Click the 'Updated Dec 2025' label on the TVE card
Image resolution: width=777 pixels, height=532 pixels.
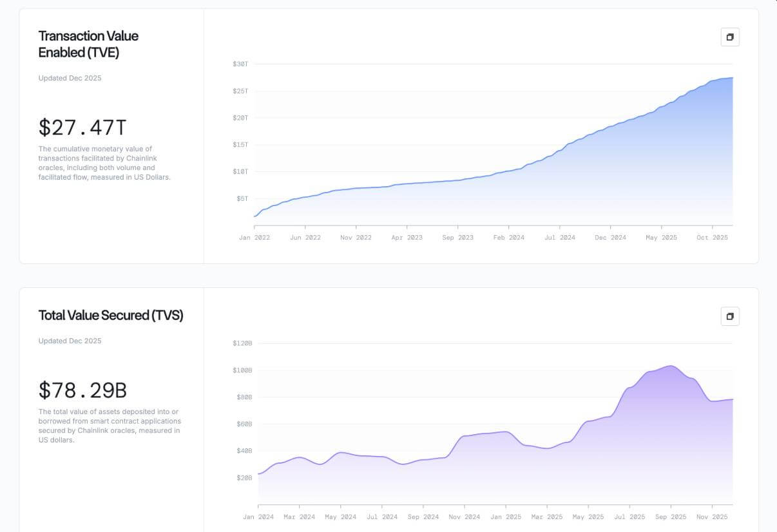(x=70, y=78)
